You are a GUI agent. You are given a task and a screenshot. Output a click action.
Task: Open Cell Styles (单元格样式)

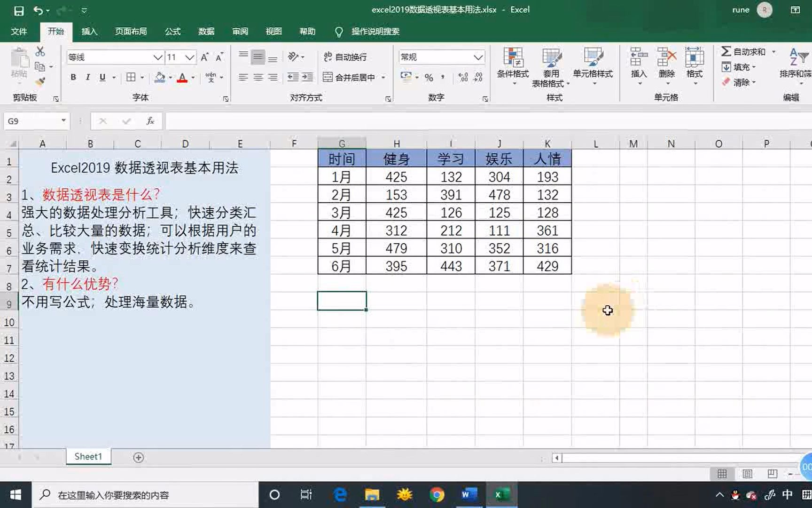tap(593, 66)
